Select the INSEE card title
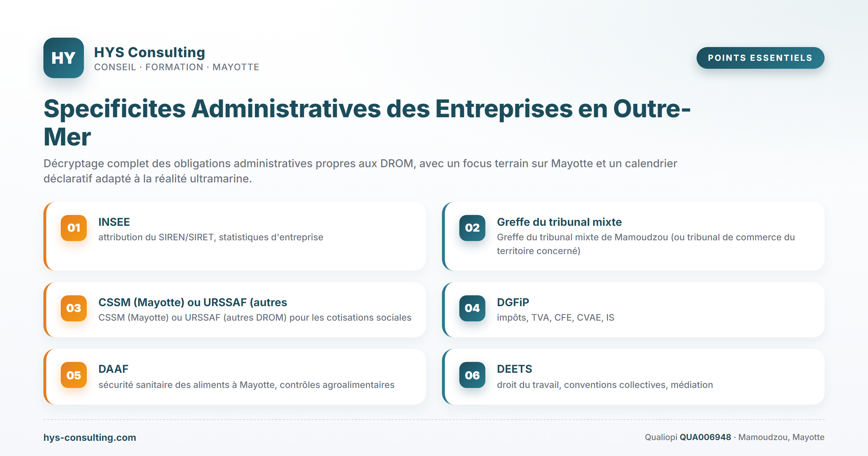The width and height of the screenshot is (868, 456). click(114, 222)
